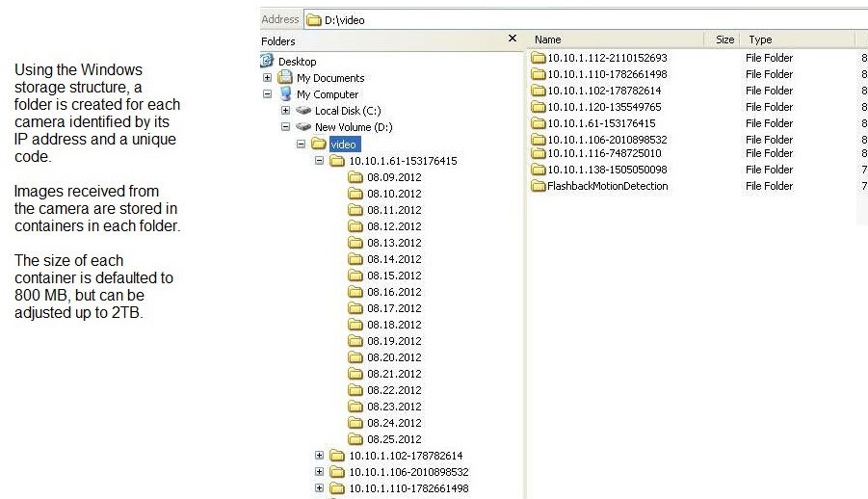The width and height of the screenshot is (868, 499).
Task: Expand My Documents tree node
Action: pyautogui.click(x=267, y=77)
